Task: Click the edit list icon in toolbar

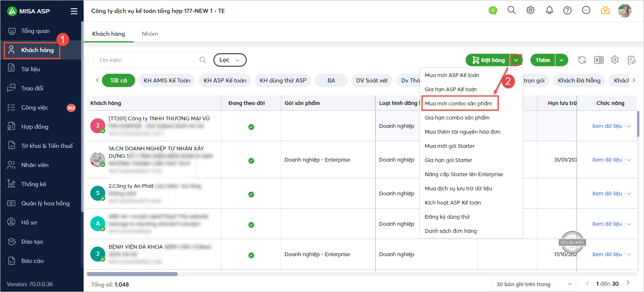Action: [632, 60]
